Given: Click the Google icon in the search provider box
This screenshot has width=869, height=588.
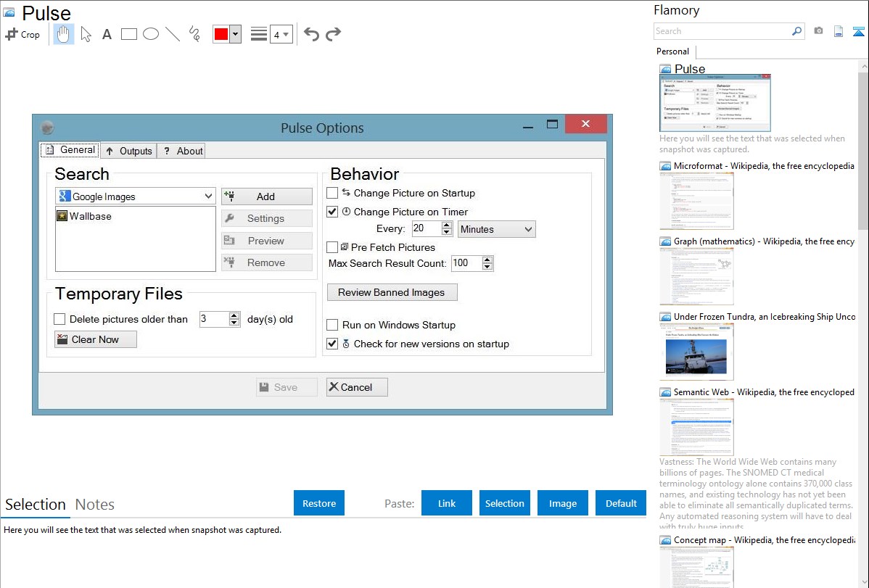Looking at the screenshot, I should (65, 196).
